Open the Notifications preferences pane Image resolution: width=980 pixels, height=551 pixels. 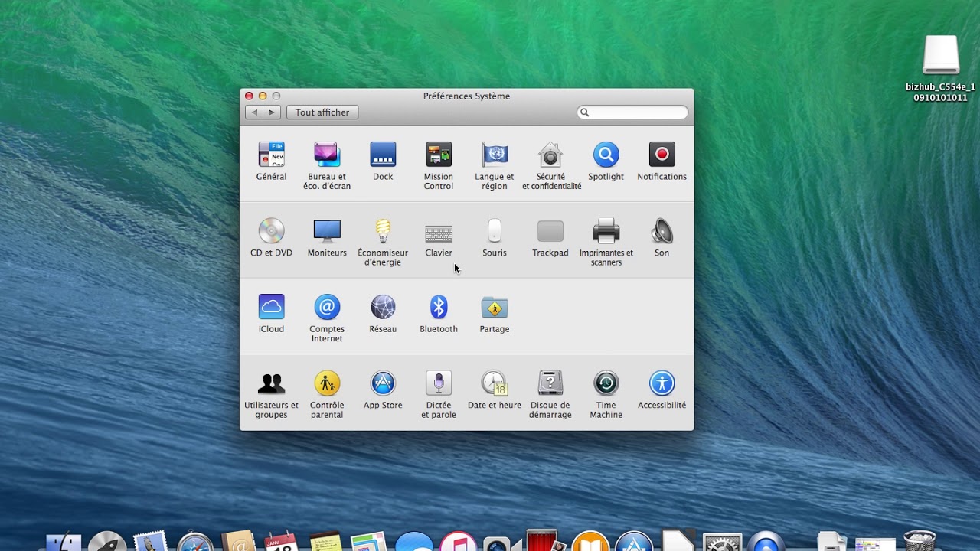coord(661,161)
